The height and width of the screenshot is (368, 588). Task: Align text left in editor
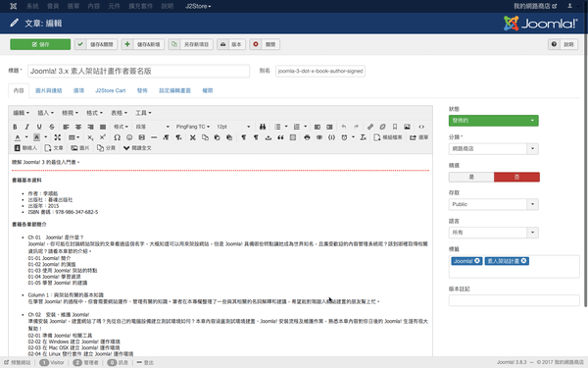click(66, 127)
